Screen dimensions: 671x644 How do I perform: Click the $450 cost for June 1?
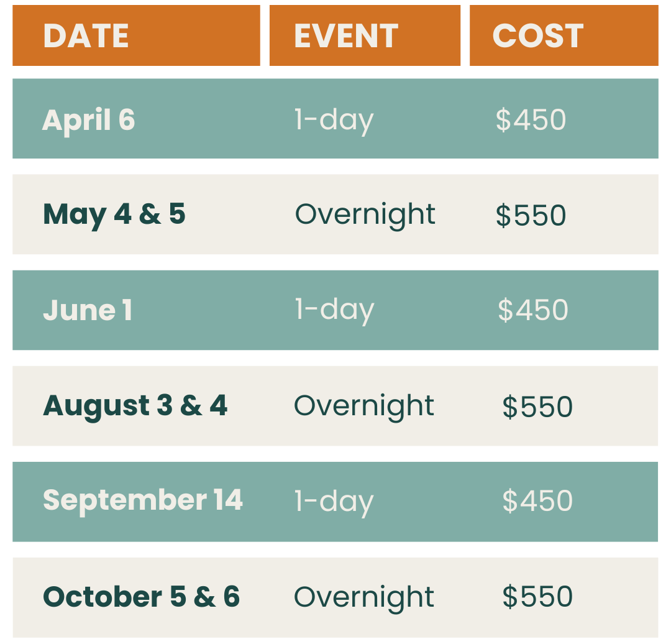pos(533,310)
